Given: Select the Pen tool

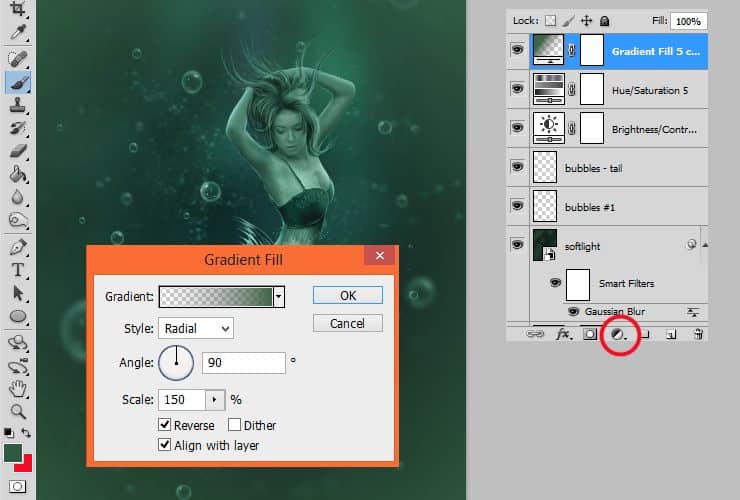Looking at the screenshot, I should (17, 246).
